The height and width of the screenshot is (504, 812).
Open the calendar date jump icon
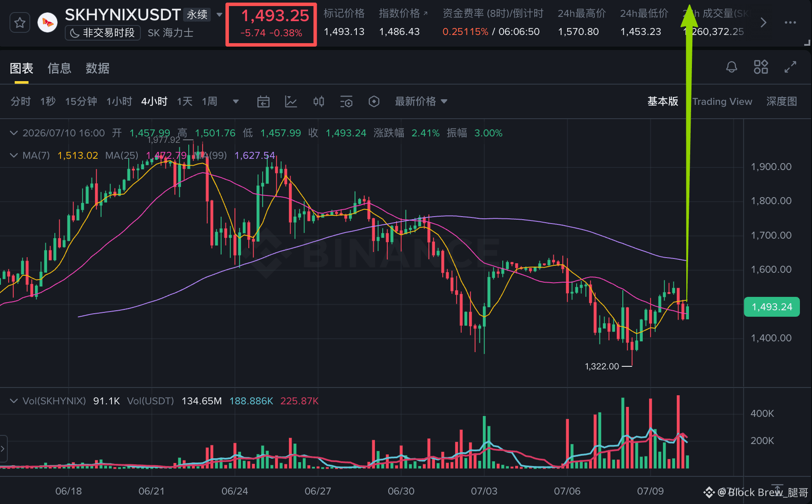(263, 102)
